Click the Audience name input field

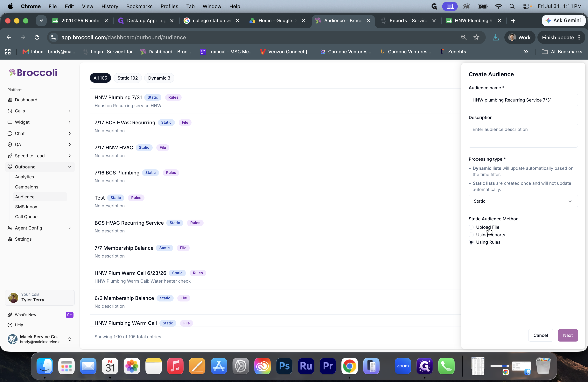pos(523,100)
